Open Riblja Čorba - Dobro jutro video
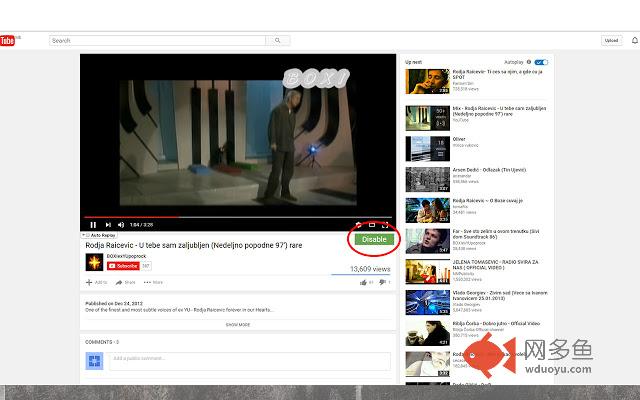The image size is (640, 400). coord(496,323)
